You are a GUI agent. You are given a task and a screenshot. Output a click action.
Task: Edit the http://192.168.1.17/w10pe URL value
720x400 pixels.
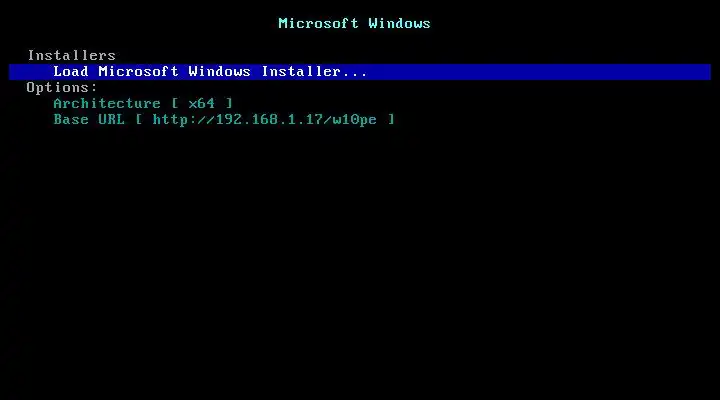click(264, 119)
